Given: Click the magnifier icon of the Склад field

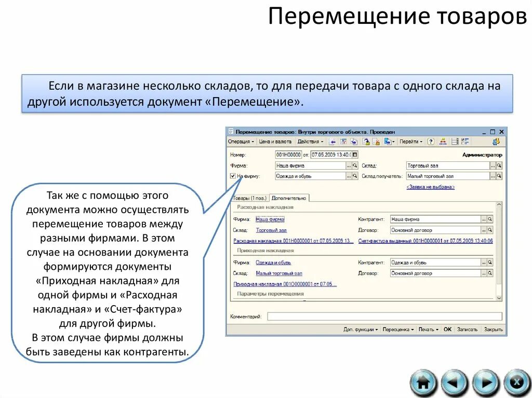Looking at the screenshot, I should 499,166.
